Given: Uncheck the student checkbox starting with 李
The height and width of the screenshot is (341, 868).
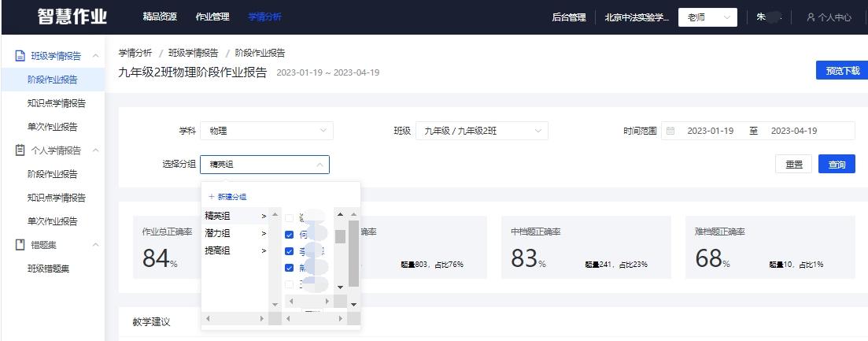Looking at the screenshot, I should (x=290, y=251).
